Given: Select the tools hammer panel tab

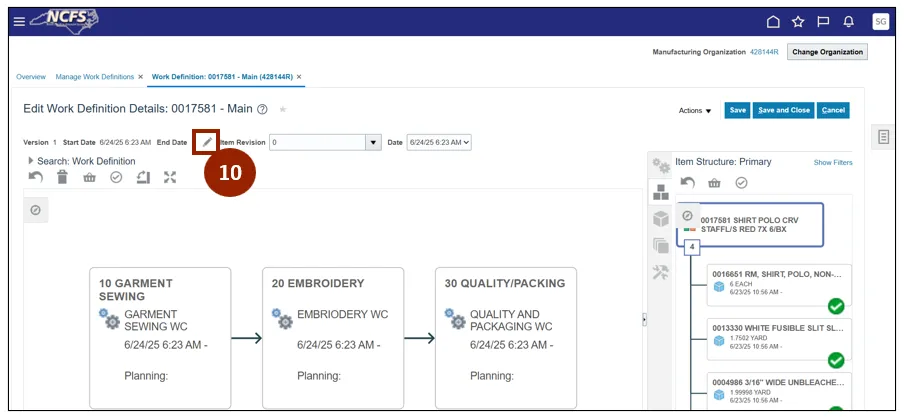Looking at the screenshot, I should [x=661, y=272].
